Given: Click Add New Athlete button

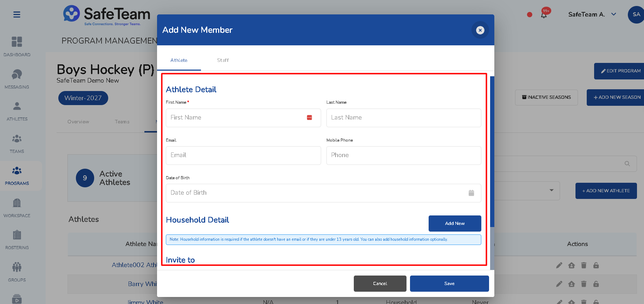Looking at the screenshot, I should 606,191.
